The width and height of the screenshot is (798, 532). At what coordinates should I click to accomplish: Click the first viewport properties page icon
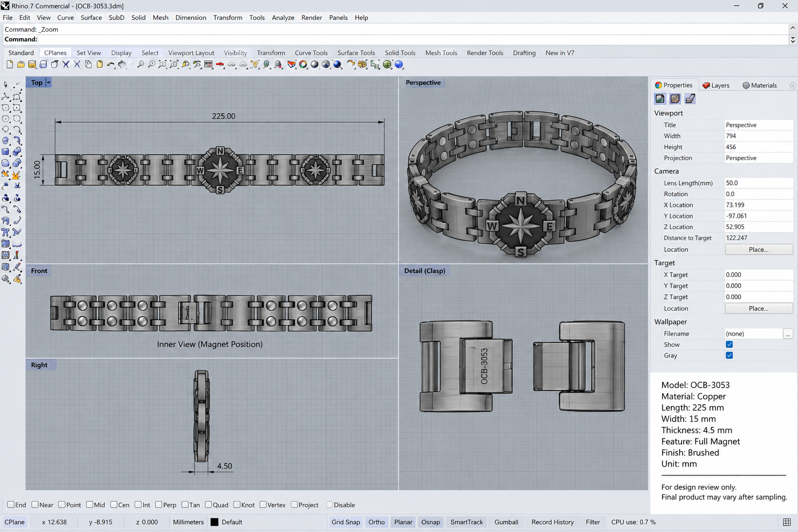pos(660,99)
